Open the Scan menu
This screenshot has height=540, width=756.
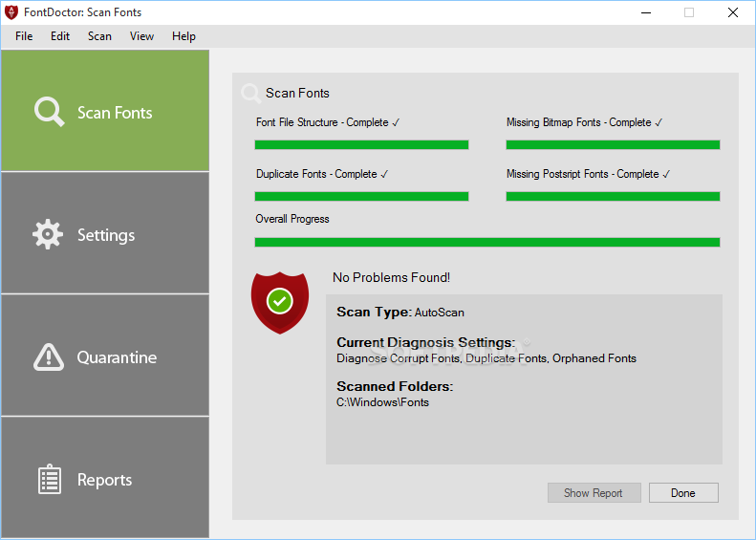pyautogui.click(x=99, y=36)
